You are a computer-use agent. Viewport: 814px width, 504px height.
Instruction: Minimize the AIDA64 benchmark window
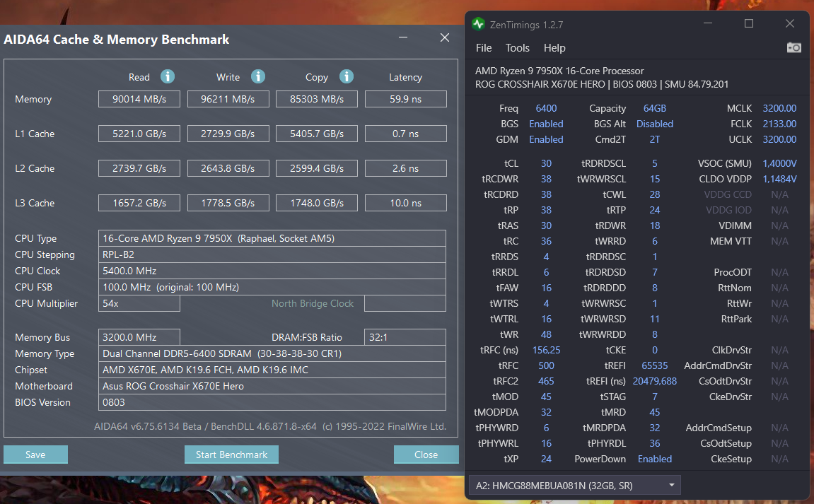[403, 37]
